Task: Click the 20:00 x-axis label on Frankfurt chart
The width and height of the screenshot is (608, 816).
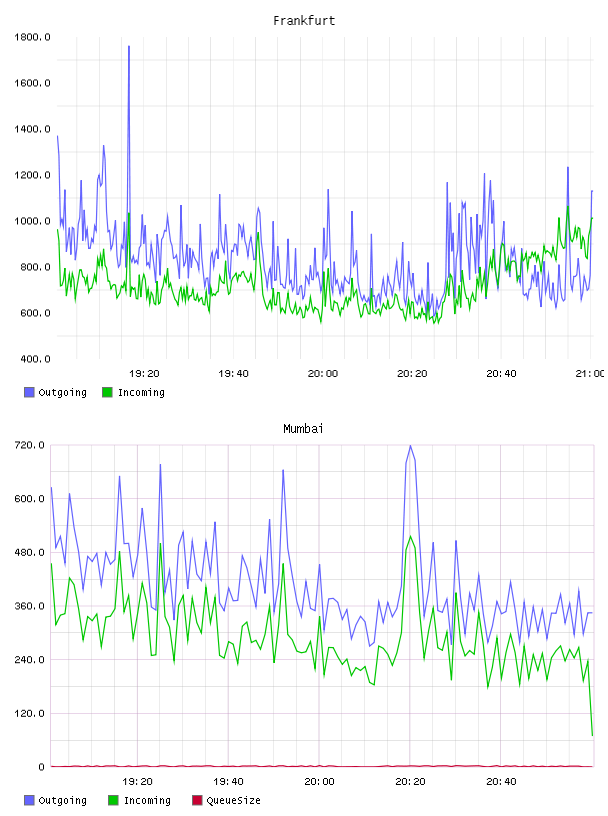Action: pos(323,374)
